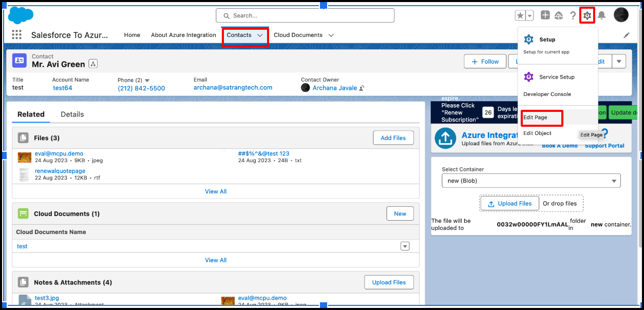Screen dimensions: 644x310
Task: Click the Or drop files zone
Action: [560, 204]
